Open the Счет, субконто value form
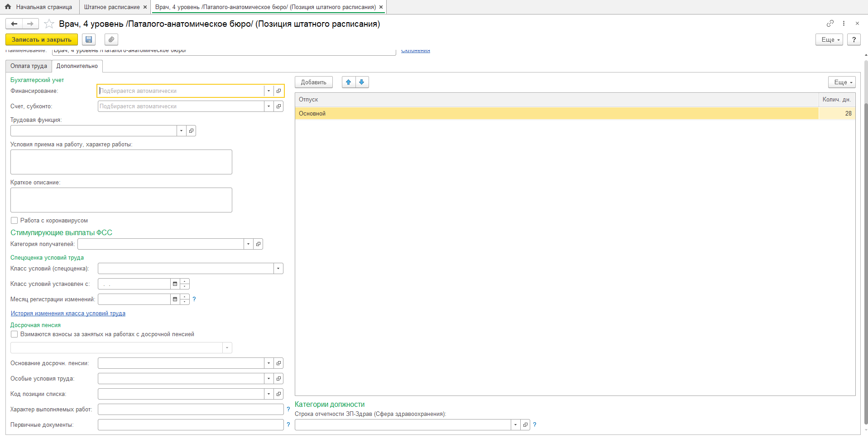This screenshot has width=868, height=439. (x=279, y=106)
